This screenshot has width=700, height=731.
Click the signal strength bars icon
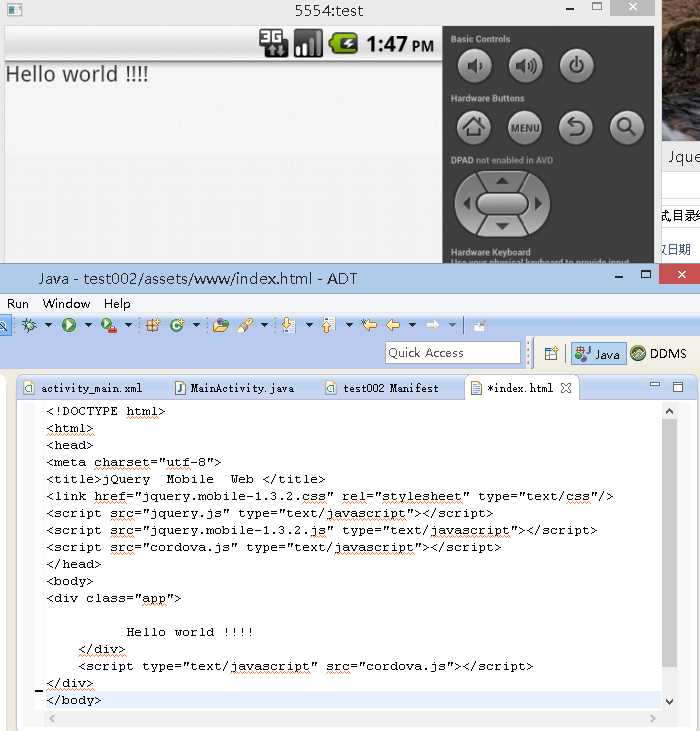(308, 43)
